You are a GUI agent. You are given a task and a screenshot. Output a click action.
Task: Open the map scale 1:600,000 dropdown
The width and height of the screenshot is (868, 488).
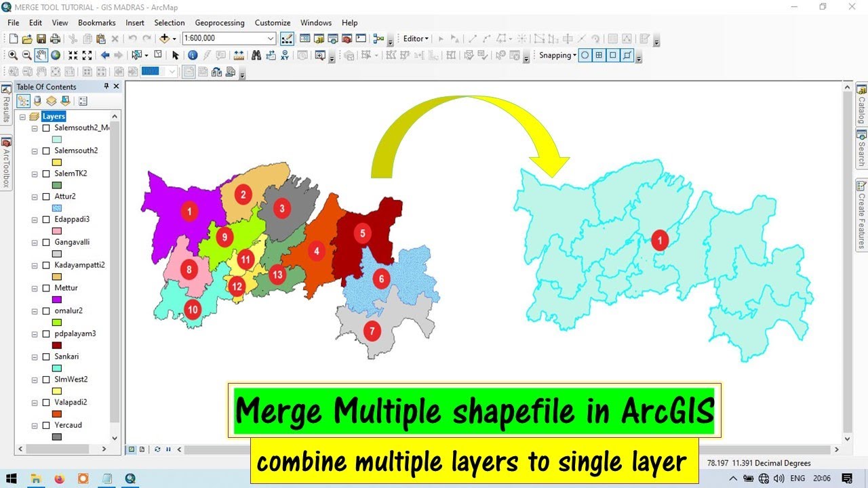pos(271,39)
